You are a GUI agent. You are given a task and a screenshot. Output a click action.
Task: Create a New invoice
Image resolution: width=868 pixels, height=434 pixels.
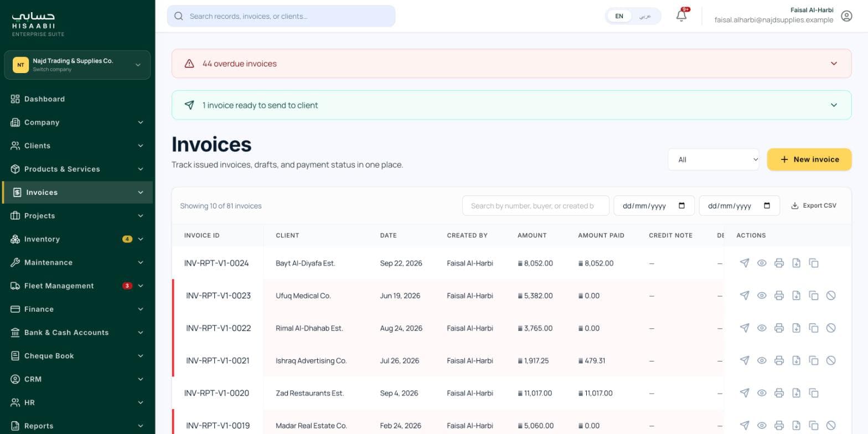[809, 159]
